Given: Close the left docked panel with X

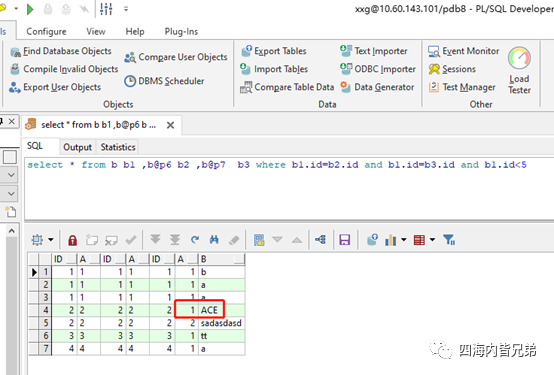Looking at the screenshot, I should 11,122.
